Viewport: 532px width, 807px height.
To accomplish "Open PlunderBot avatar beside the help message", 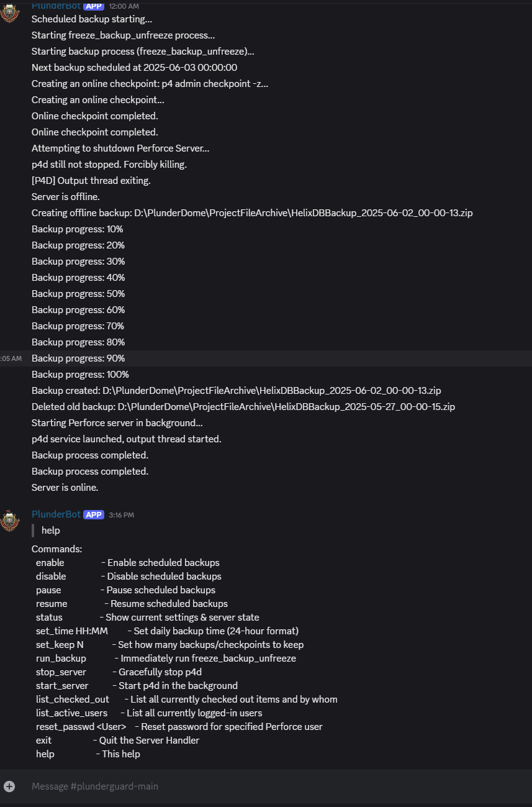I will pyautogui.click(x=10, y=521).
